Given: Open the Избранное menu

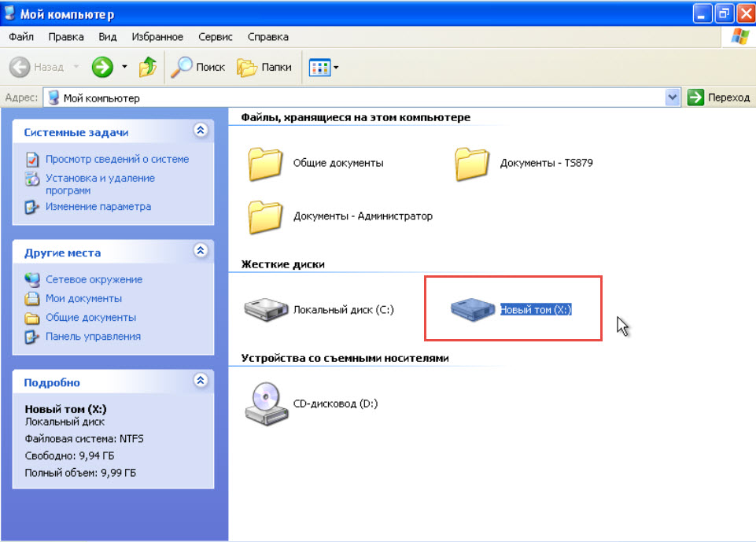Looking at the screenshot, I should (x=157, y=37).
